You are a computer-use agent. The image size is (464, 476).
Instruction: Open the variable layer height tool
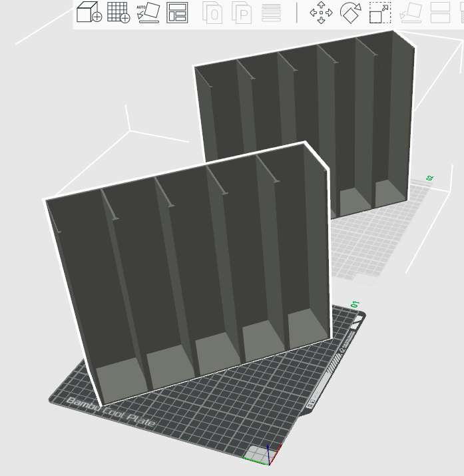(x=271, y=13)
